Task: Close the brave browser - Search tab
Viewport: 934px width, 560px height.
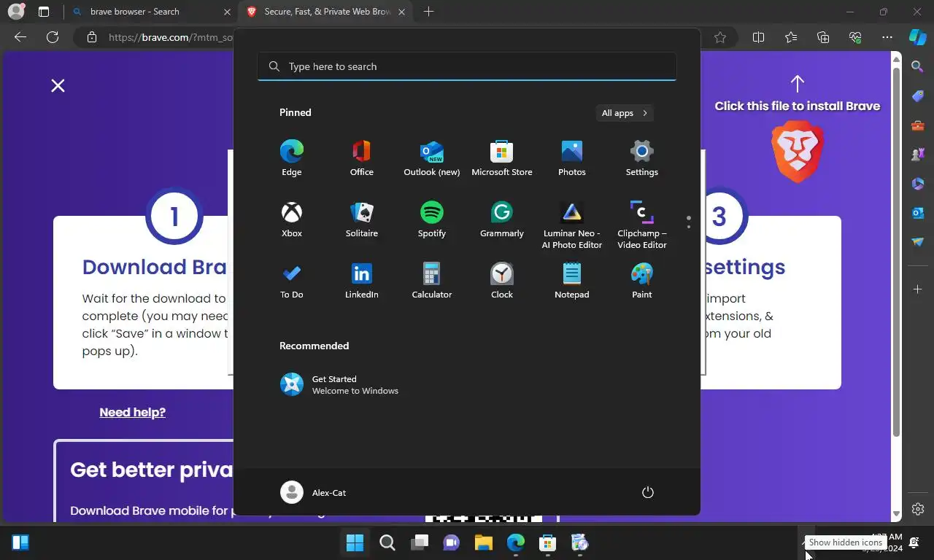Action: coord(226,12)
